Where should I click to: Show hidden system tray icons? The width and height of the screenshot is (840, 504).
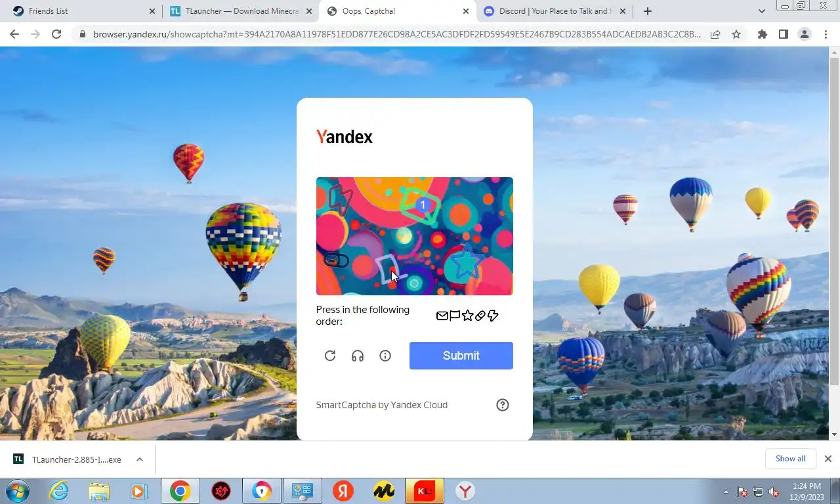point(726,492)
